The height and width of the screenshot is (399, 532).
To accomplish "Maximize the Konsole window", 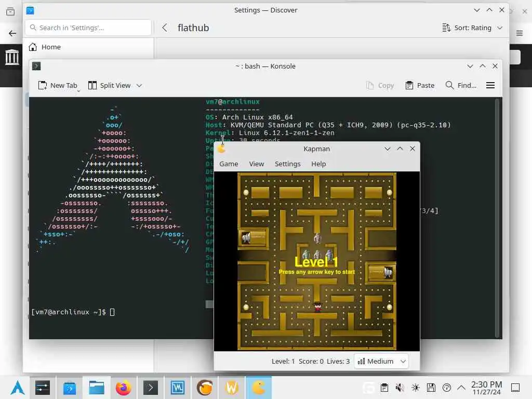I will tap(483, 66).
